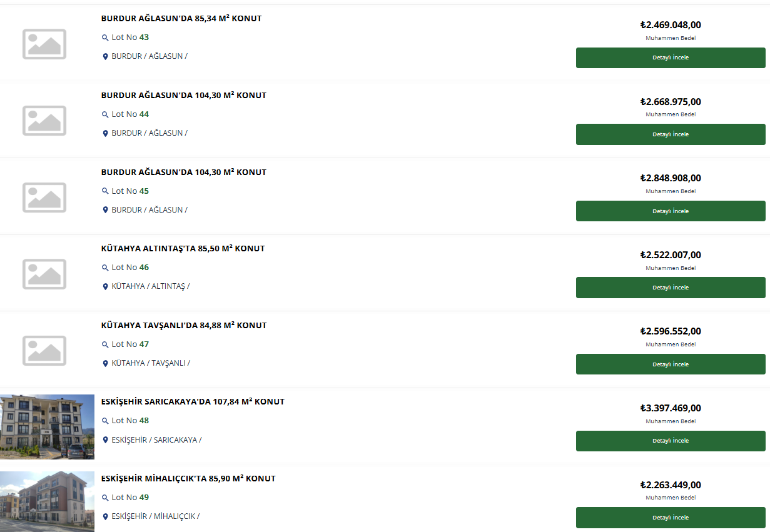Open the Burdur Ağlasun 85,34 m² Konut title
770x532 pixels.
(x=181, y=19)
